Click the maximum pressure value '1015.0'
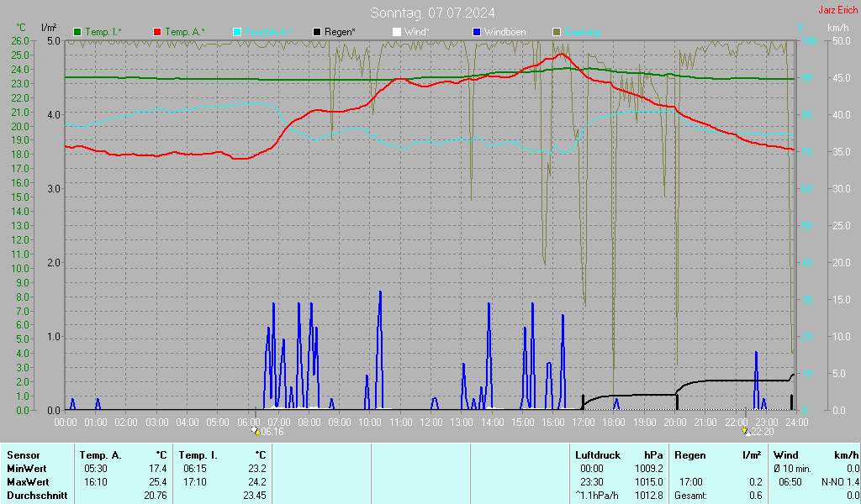The width and height of the screenshot is (861, 504). [649, 482]
